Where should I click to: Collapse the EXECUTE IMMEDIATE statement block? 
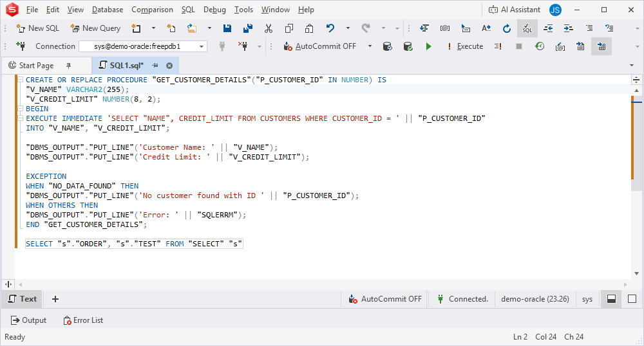(x=20, y=118)
